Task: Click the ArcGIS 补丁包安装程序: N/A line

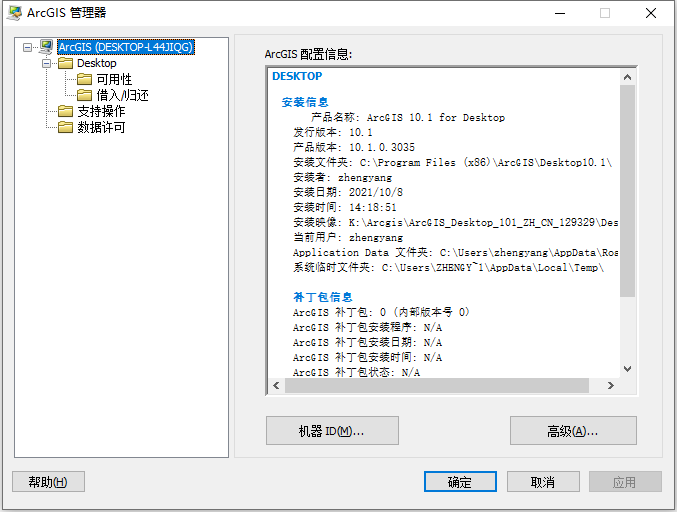Action: tap(367, 327)
